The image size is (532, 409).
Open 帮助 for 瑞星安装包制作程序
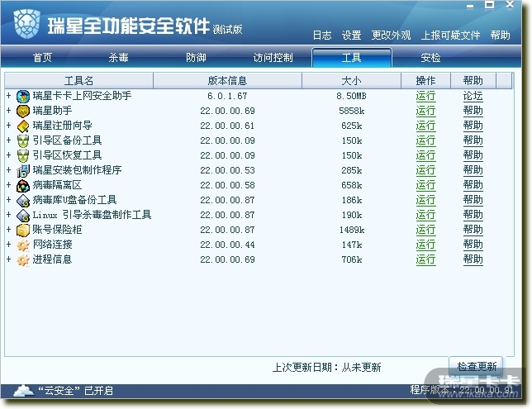[x=473, y=171]
